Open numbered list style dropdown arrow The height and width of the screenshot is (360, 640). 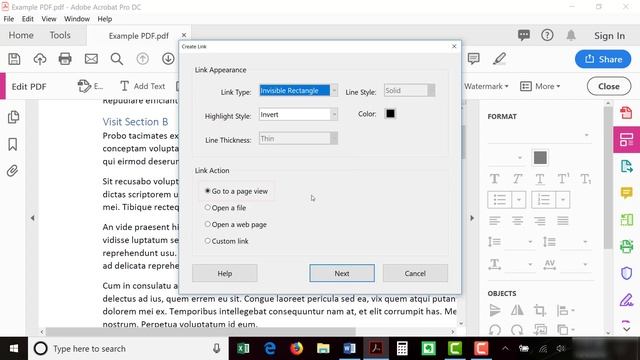562,200
